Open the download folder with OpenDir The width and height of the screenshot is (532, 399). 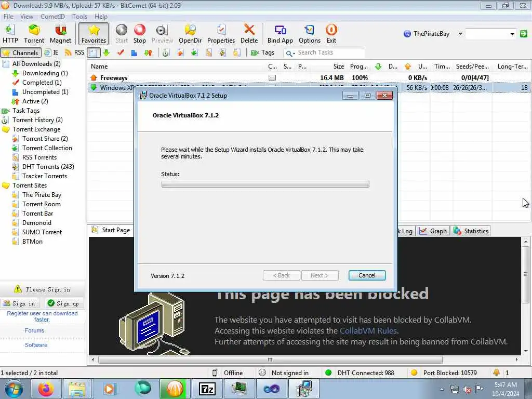click(x=190, y=34)
